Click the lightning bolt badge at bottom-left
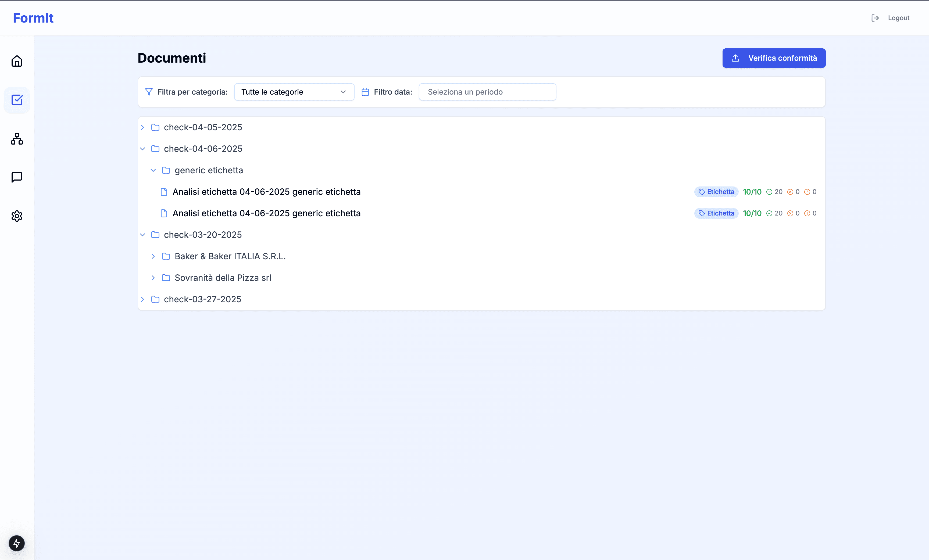The height and width of the screenshot is (560, 929). coord(17,543)
